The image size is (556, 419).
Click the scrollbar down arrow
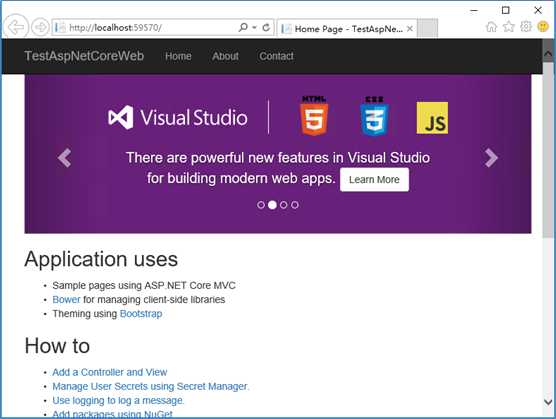tap(548, 402)
